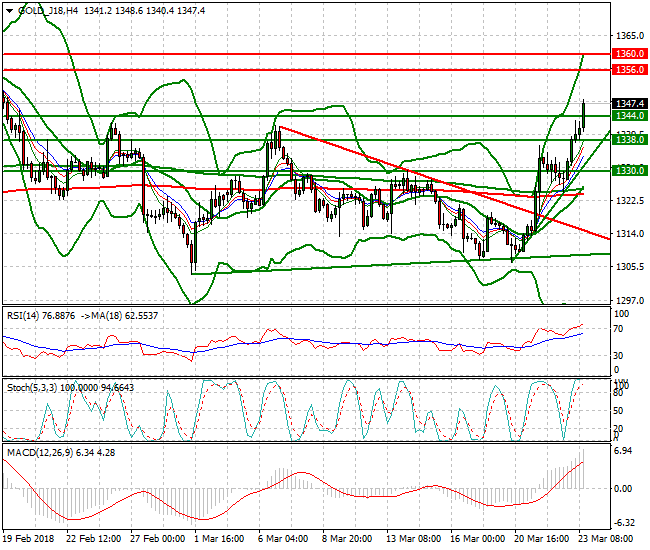The height and width of the screenshot is (550, 650).
Task: Click the black 1347.4 current price label
Action: (x=630, y=103)
